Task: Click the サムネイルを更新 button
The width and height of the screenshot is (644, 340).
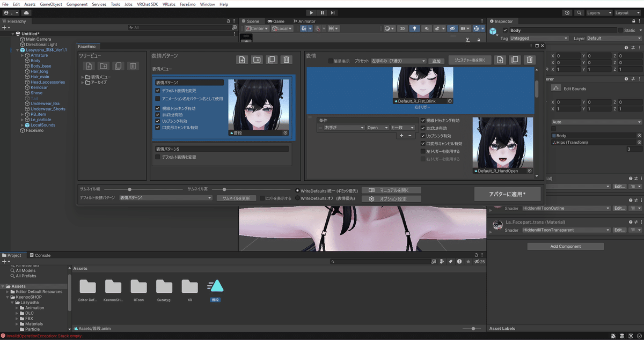Action: [x=236, y=198]
